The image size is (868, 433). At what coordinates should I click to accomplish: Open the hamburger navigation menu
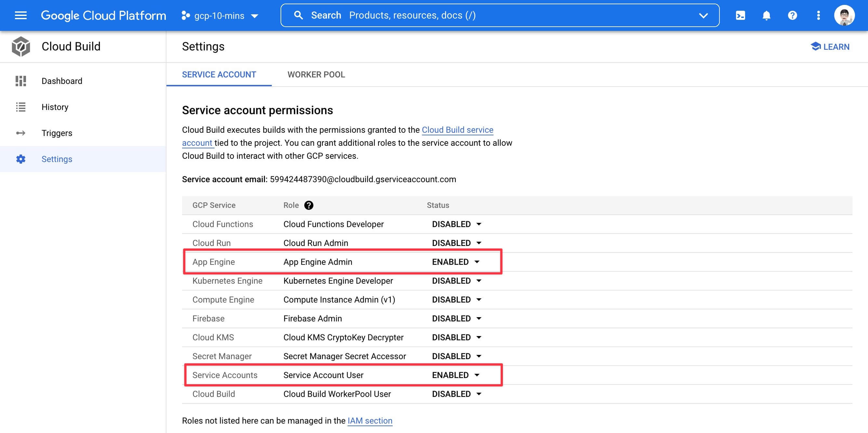(x=20, y=16)
